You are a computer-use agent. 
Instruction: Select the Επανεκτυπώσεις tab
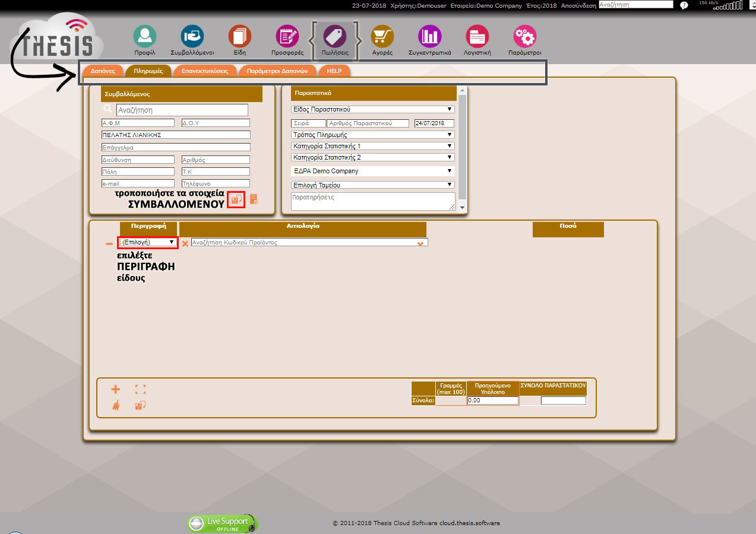(x=204, y=71)
